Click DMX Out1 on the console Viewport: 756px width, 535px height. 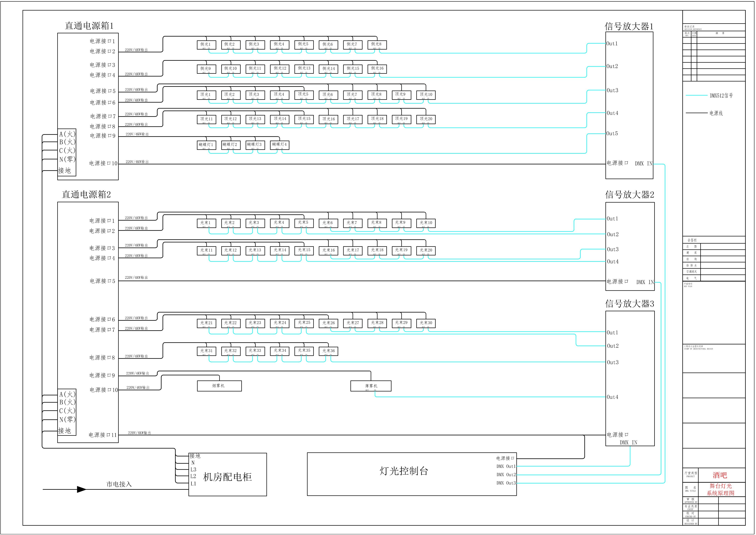(506, 466)
